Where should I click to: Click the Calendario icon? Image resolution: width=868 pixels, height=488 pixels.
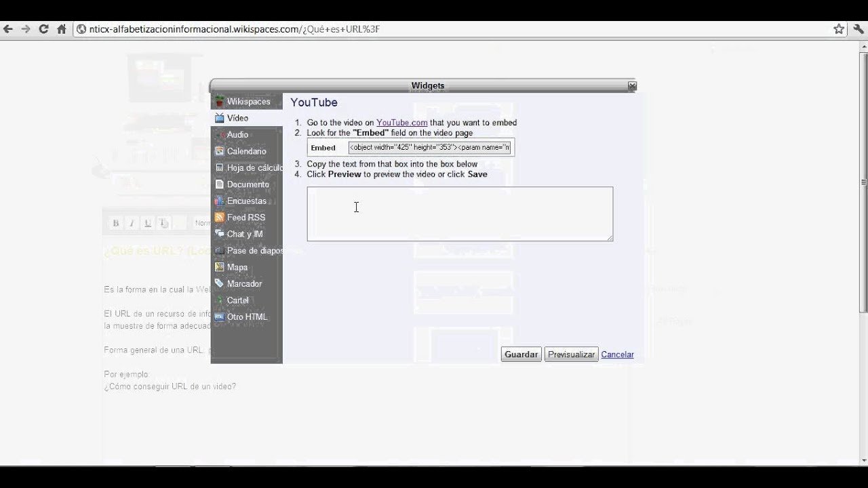tap(219, 151)
